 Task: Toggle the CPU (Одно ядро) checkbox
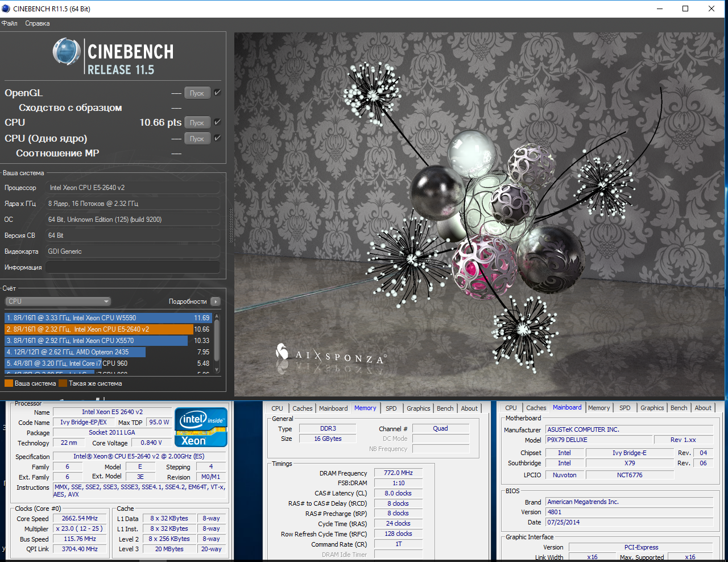[x=217, y=138]
